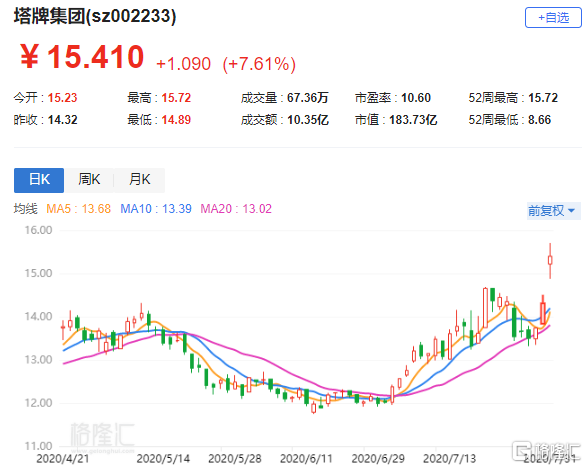The image size is (587, 468).
Task: Click the 52周最高 value 15.72
Action: [x=543, y=98]
